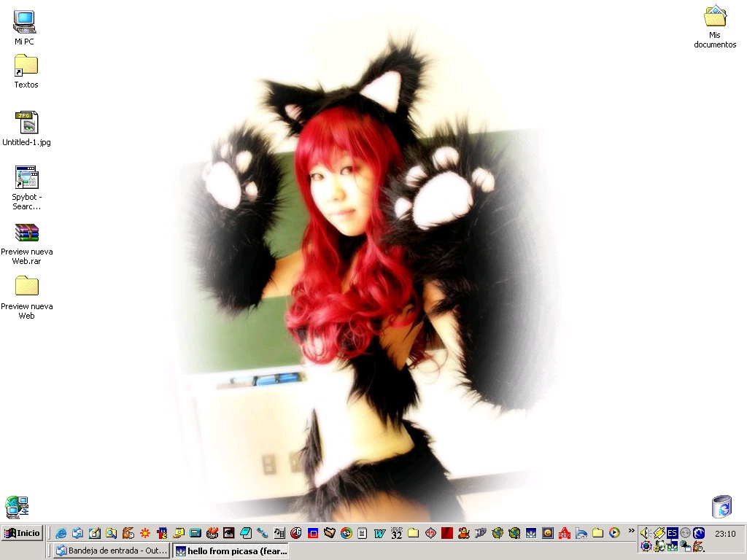Click the red 45 diamond quick launch icon
The width and height of the screenshot is (747, 560).
(430, 533)
